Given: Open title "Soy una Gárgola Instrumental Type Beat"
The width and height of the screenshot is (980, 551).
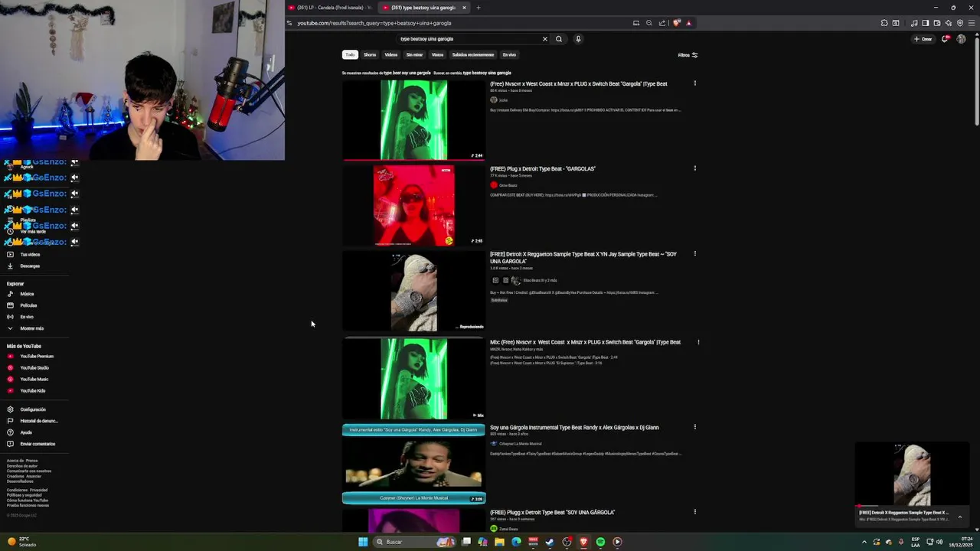Looking at the screenshot, I should (x=574, y=427).
